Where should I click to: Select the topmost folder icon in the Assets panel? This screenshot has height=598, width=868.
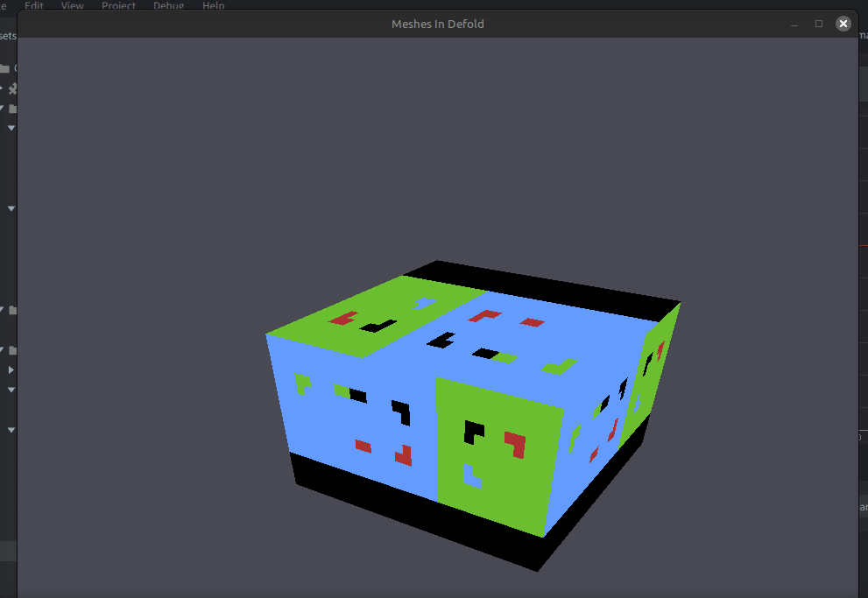(x=5, y=68)
